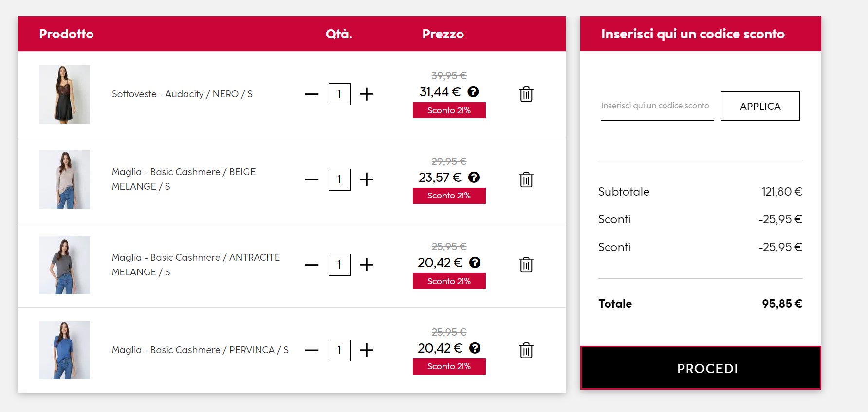
Task: Click question mark icon in ANTRACITE row
Action: click(x=475, y=263)
